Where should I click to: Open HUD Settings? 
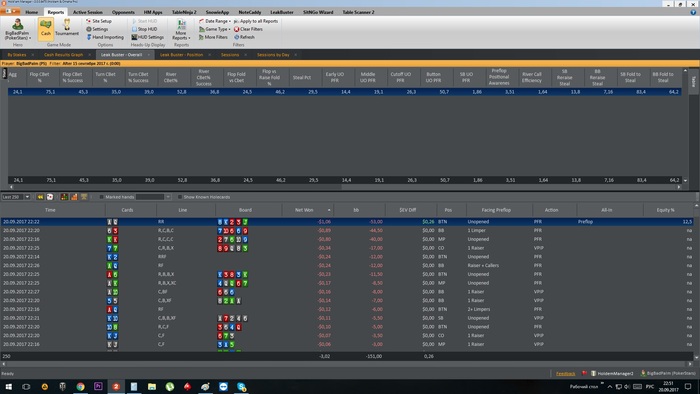pos(148,37)
